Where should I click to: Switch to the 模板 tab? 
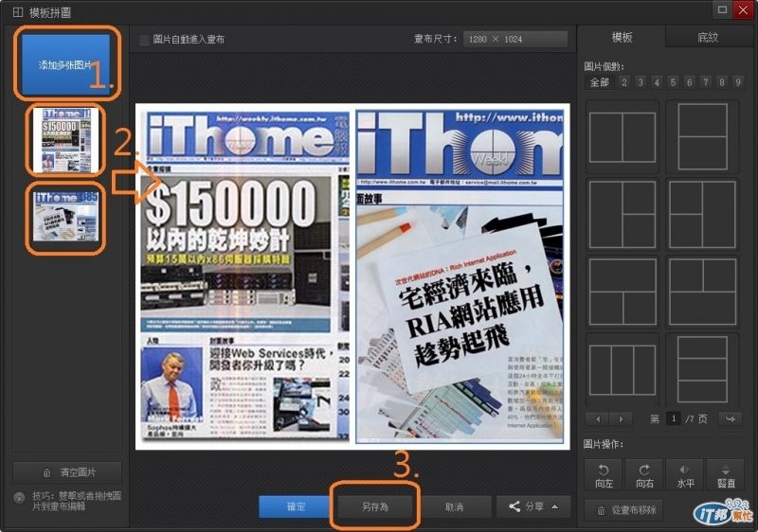click(622, 37)
